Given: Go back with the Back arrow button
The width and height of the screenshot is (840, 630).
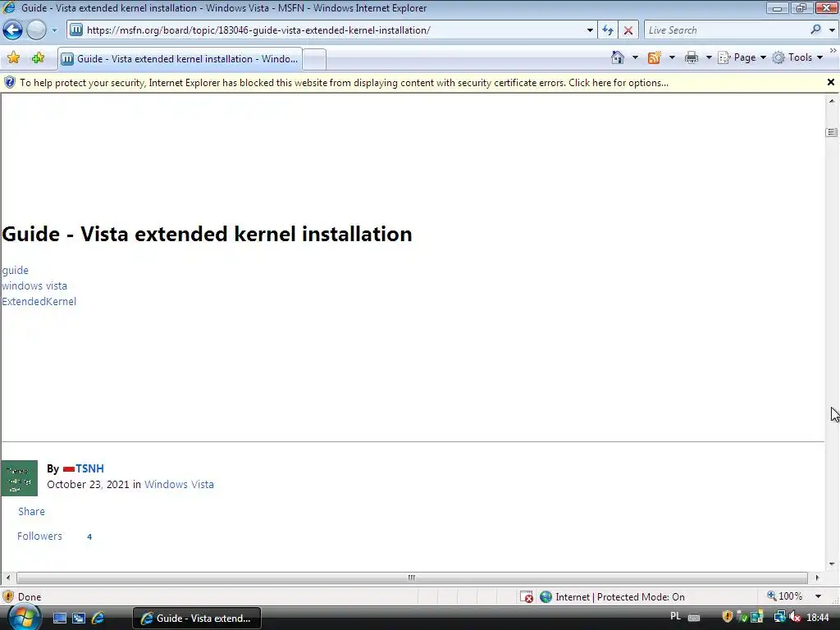Looking at the screenshot, I should click(x=12, y=30).
